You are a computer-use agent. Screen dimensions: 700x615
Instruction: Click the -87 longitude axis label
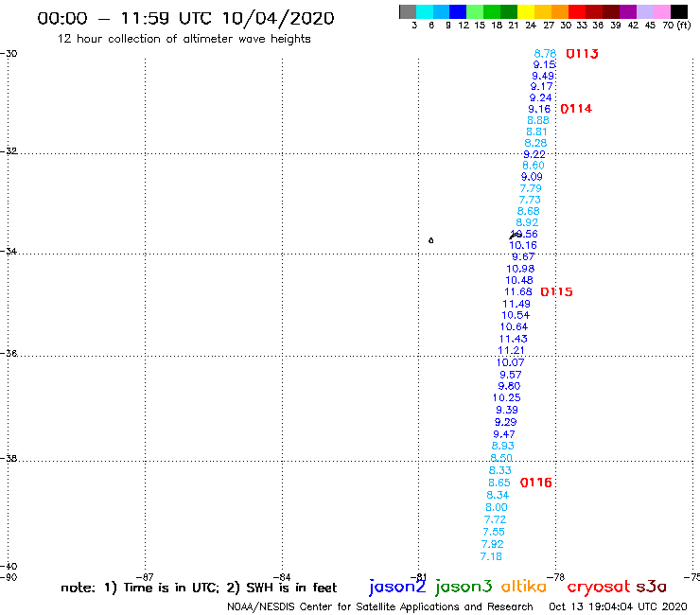145,577
